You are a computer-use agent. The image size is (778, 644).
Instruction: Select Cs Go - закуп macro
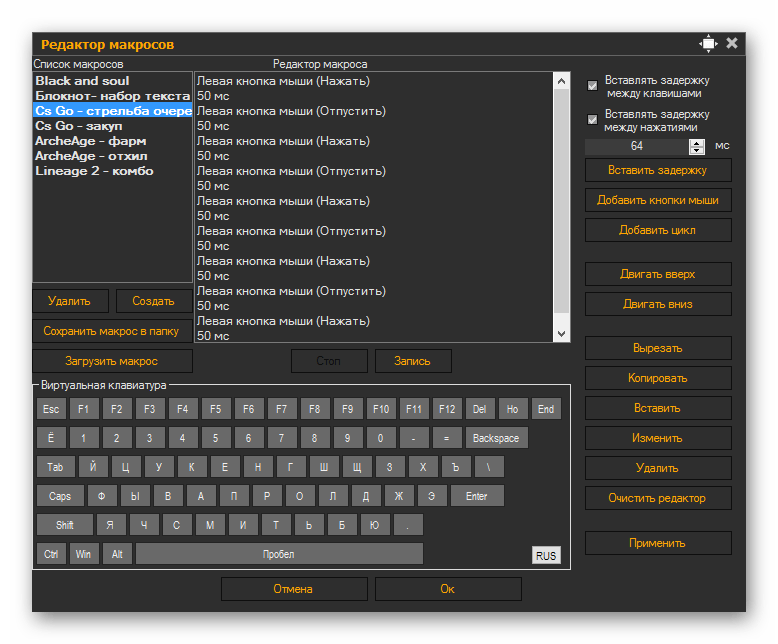coord(112,126)
